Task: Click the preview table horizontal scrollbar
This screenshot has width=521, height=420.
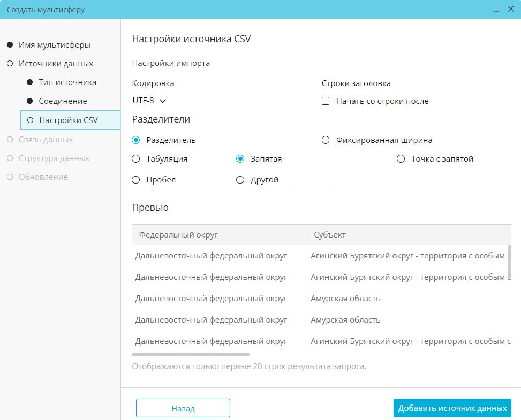Action: (x=190, y=354)
